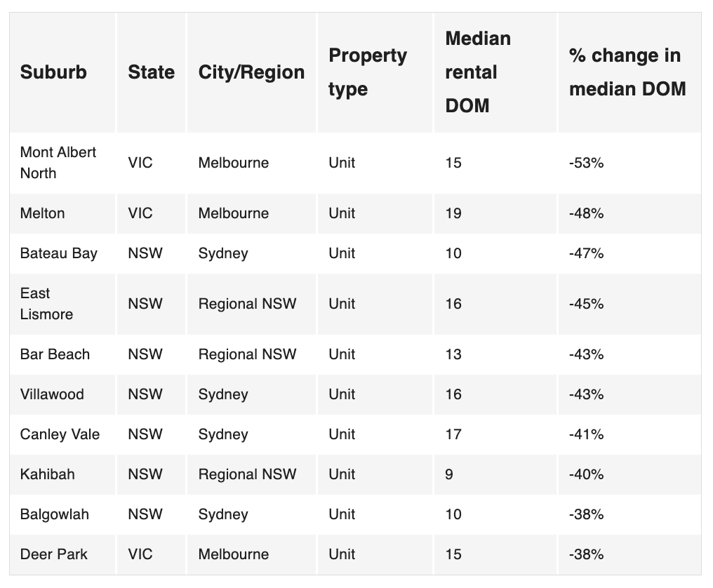Click Kahibah's median DOM value 9

[449, 474]
